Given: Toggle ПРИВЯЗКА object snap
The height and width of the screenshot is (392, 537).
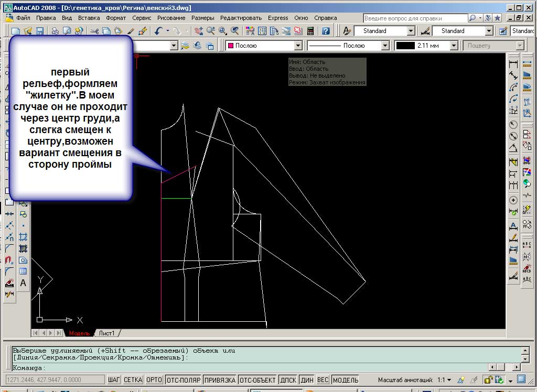Looking at the screenshot, I should click(219, 380).
